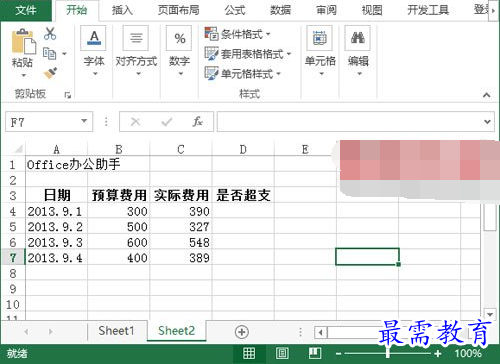Click the vertical scrollbar down arrow
The image size is (500, 364).
click(490, 314)
